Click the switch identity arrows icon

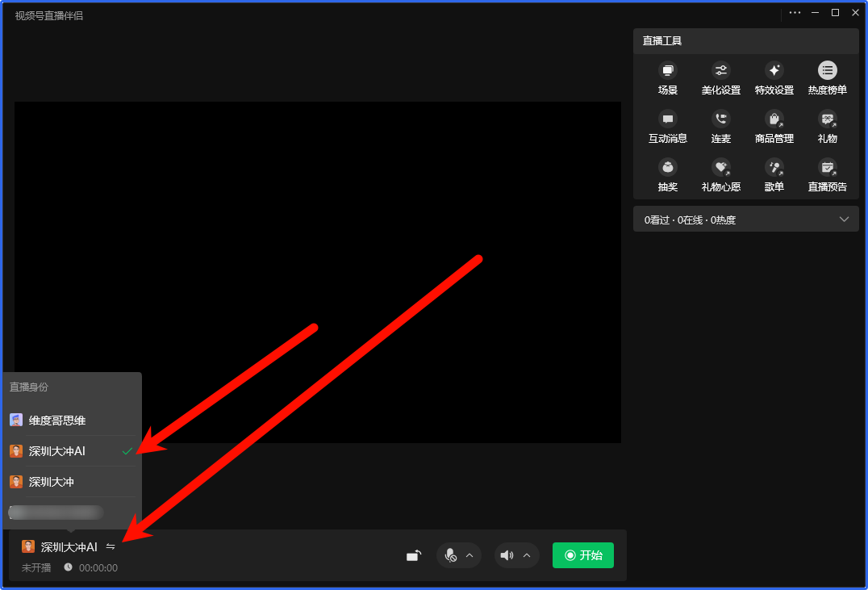[111, 547]
